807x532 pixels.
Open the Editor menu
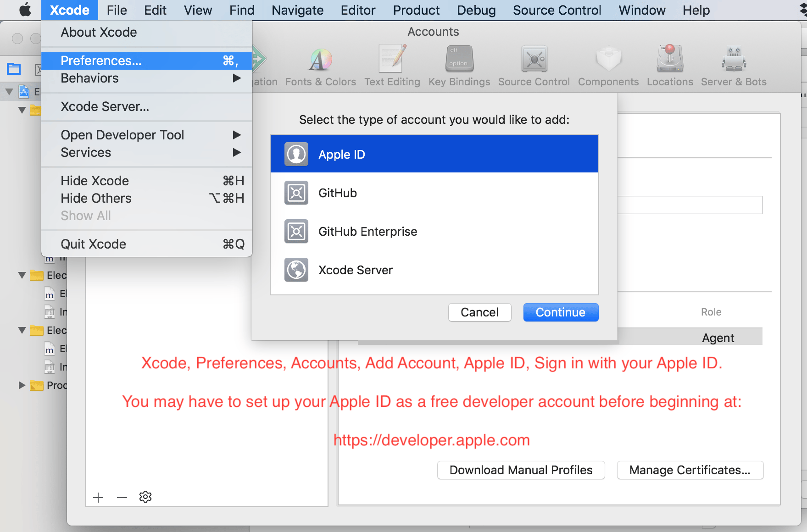358,10
